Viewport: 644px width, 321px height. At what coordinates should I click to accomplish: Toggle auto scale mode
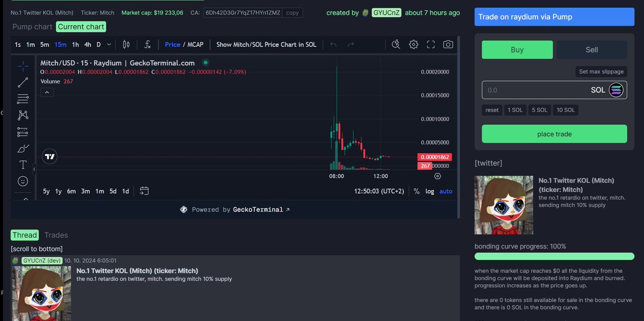click(445, 191)
